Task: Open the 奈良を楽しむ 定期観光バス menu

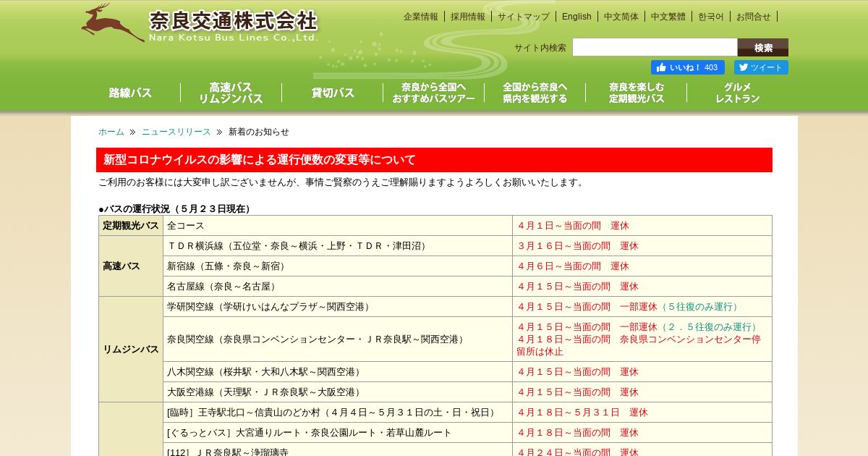Action: click(637, 93)
